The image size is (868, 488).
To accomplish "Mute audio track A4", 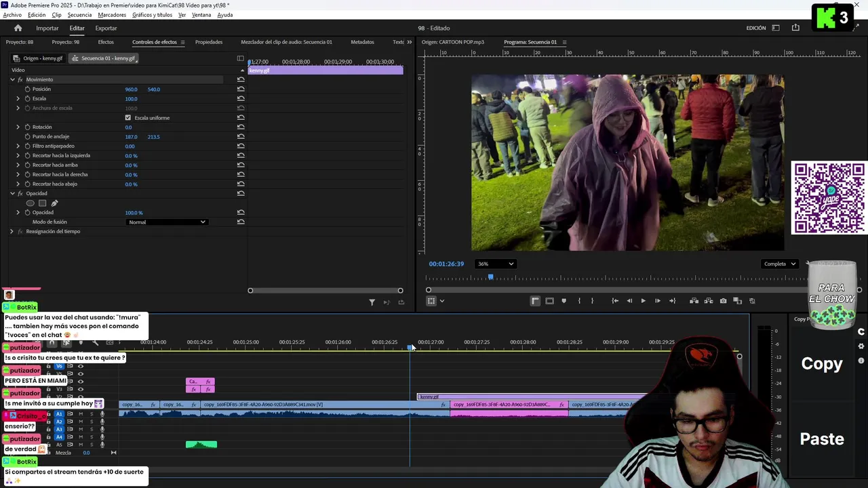I will [81, 437].
